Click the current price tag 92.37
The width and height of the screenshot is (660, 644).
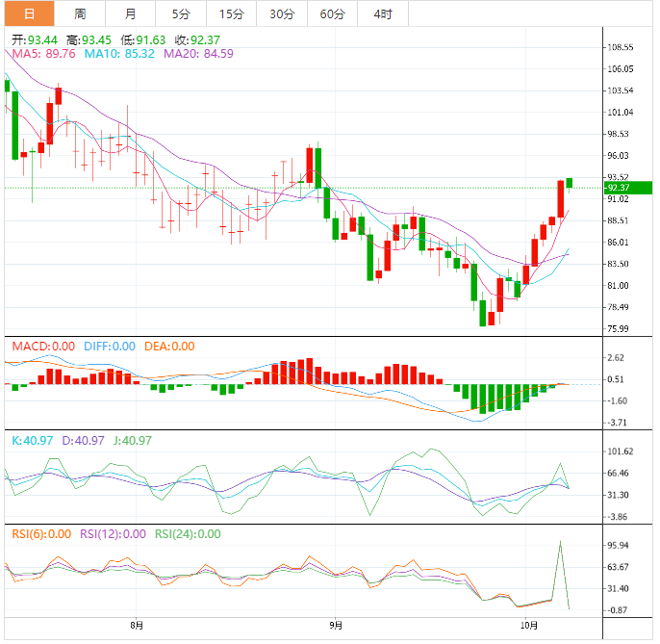pos(618,187)
